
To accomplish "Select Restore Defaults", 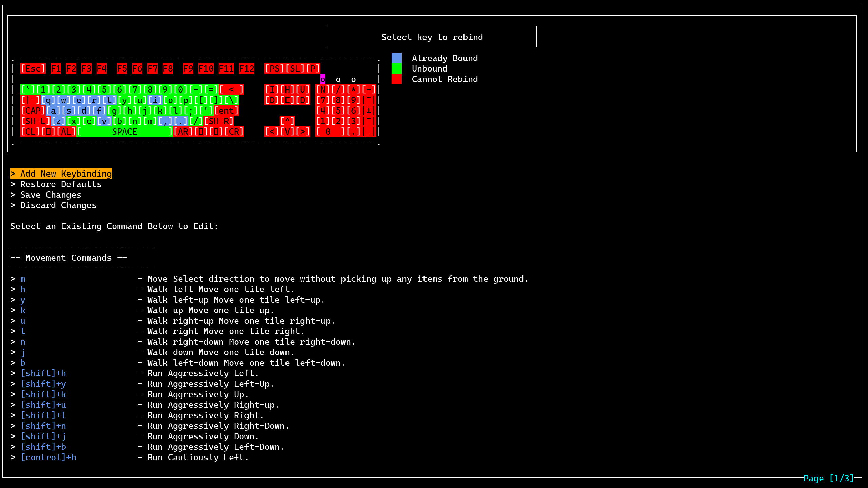I will 60,184.
